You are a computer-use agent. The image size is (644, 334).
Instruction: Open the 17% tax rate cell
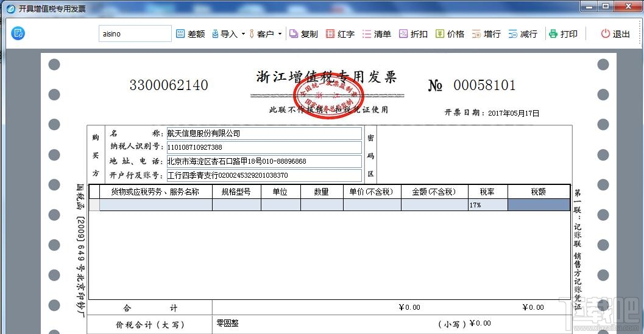point(487,205)
